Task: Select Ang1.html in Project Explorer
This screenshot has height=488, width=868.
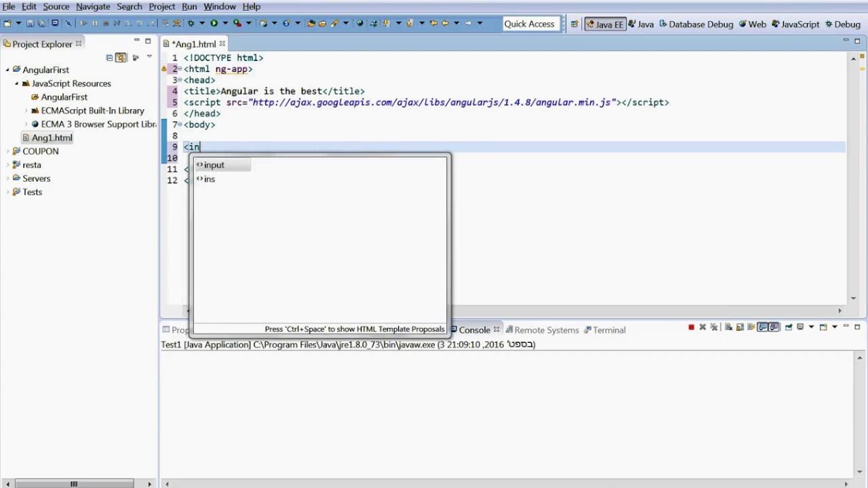Action: pyautogui.click(x=47, y=138)
